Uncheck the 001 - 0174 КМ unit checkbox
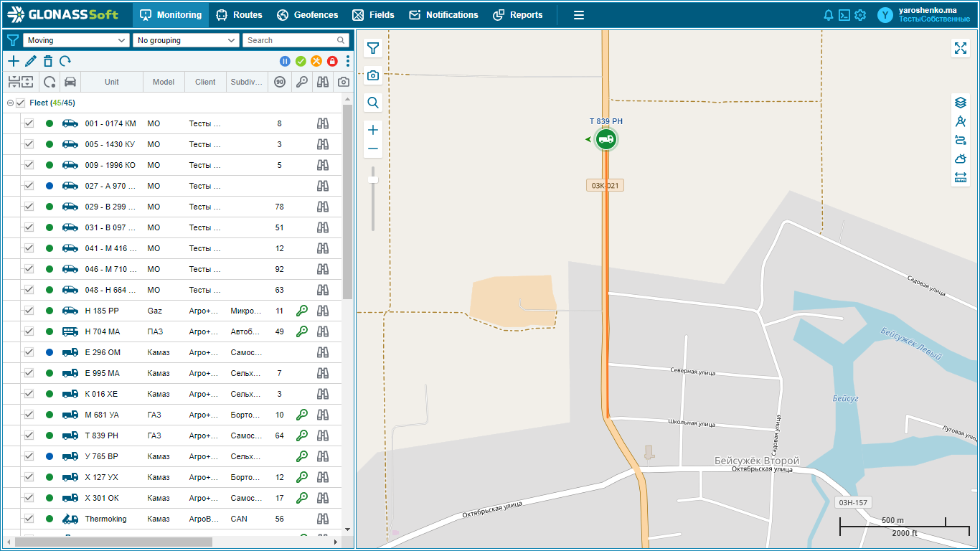Viewport: 980px width, 551px height. [29, 123]
